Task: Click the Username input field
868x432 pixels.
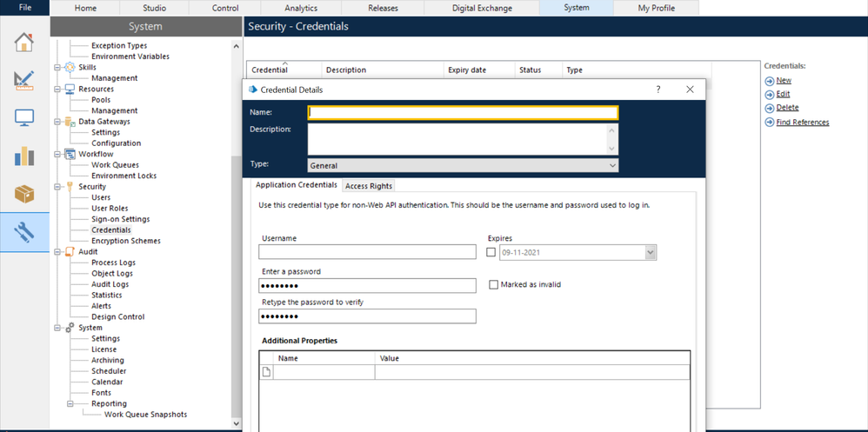Action: 367,252
